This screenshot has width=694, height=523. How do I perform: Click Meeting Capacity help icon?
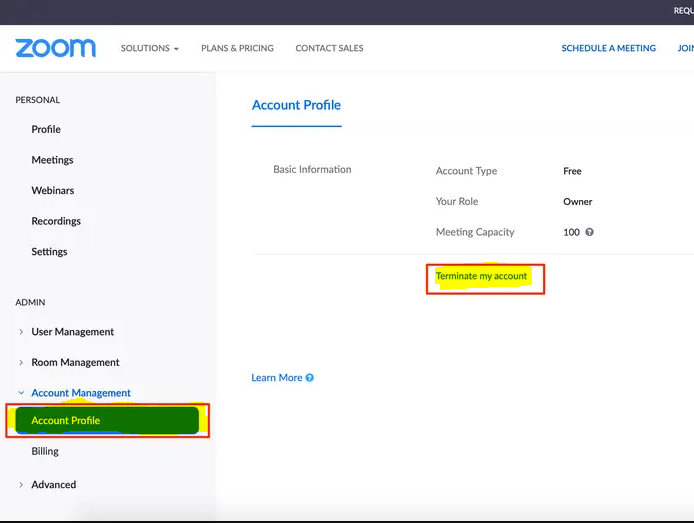click(589, 232)
